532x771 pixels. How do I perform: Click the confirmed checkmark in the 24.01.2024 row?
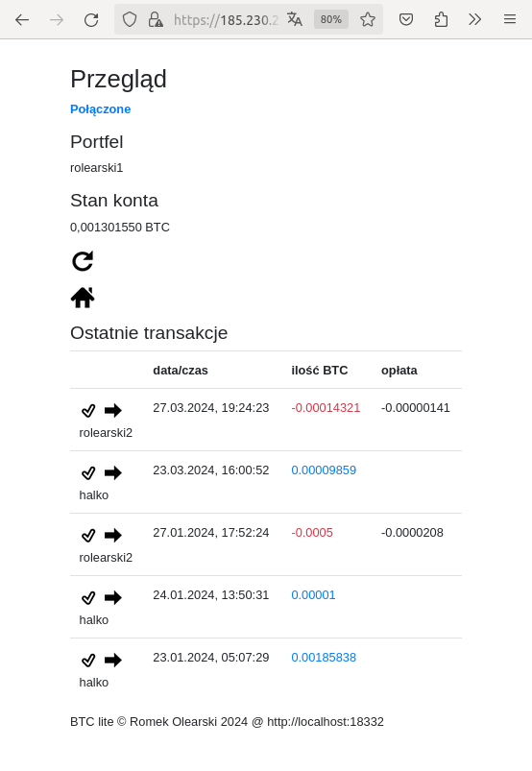click(x=88, y=597)
